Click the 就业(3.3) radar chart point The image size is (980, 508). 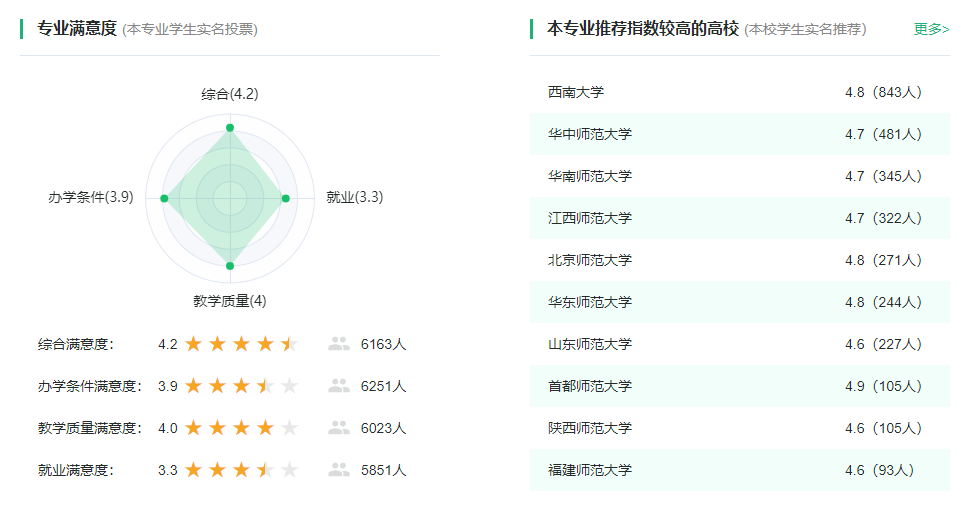tap(285, 198)
